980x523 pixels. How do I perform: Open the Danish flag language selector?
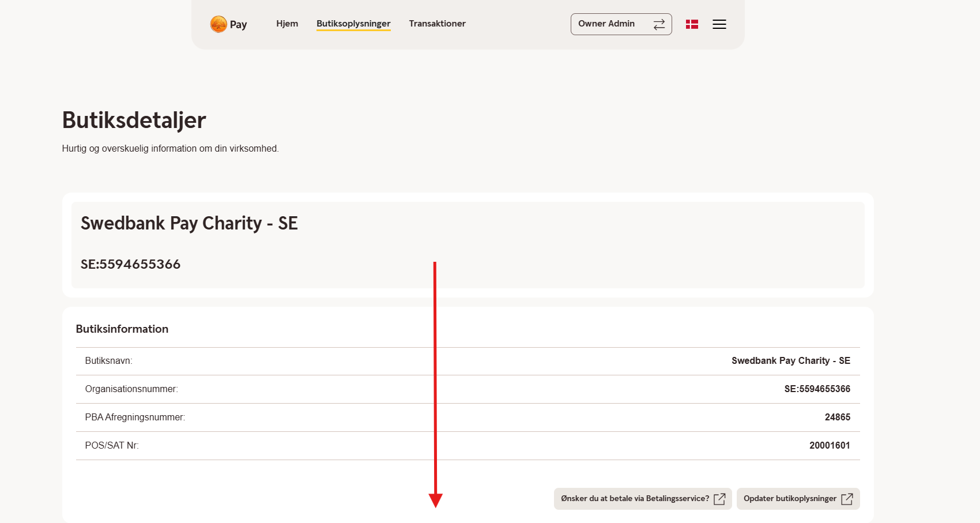pyautogui.click(x=692, y=24)
